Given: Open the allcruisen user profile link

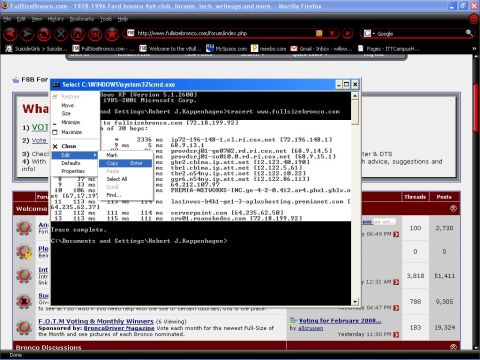Looking at the screenshot, I should 310,328.
